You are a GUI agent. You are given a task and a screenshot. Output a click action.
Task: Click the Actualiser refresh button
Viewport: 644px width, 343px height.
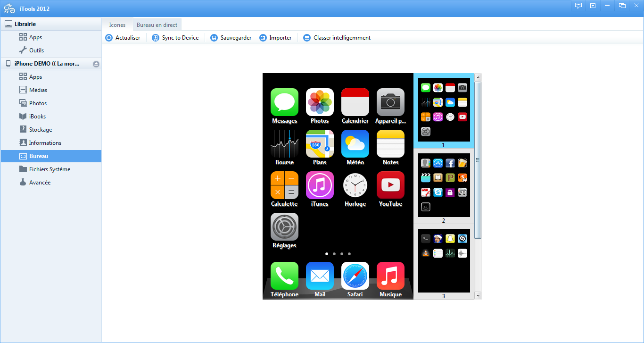click(x=123, y=38)
